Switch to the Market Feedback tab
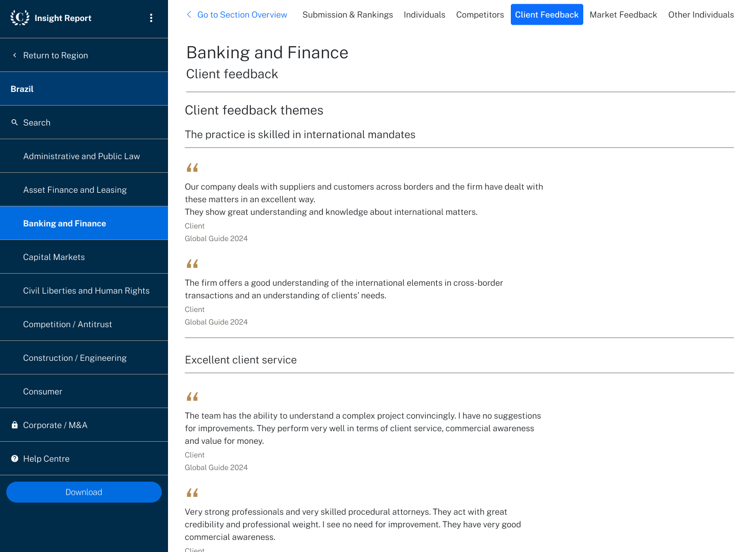The height and width of the screenshot is (552, 756). click(623, 15)
